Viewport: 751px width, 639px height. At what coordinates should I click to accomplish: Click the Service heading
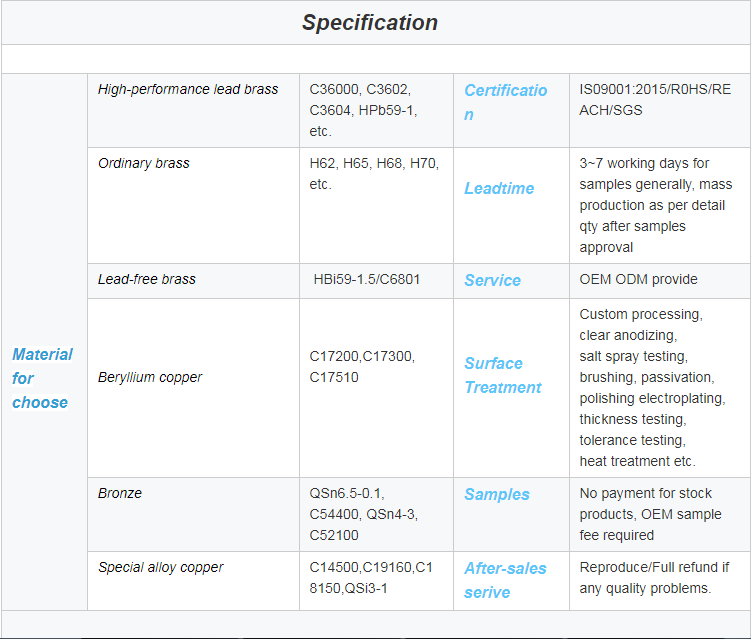(x=492, y=280)
